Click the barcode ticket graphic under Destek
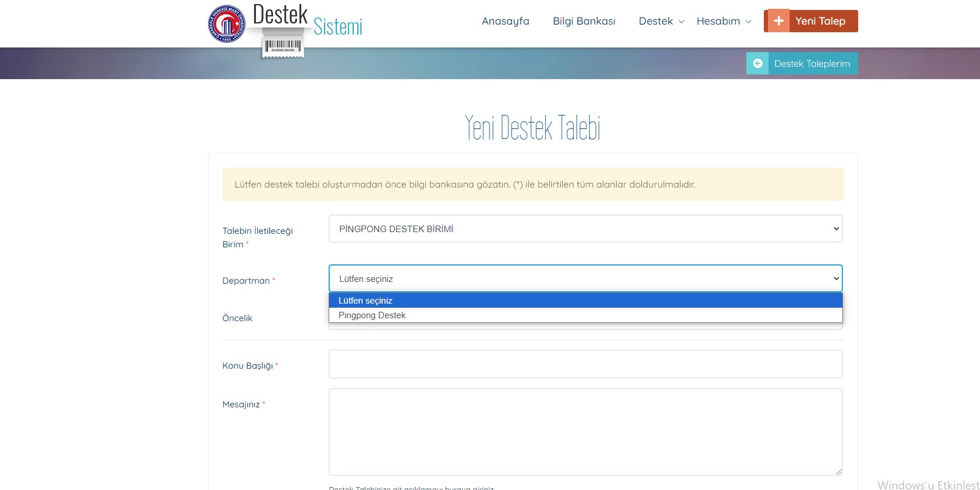 coord(283,46)
